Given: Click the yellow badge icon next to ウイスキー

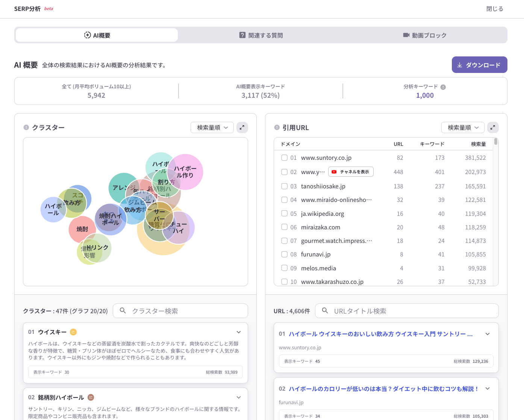Looking at the screenshot, I should [73, 332].
